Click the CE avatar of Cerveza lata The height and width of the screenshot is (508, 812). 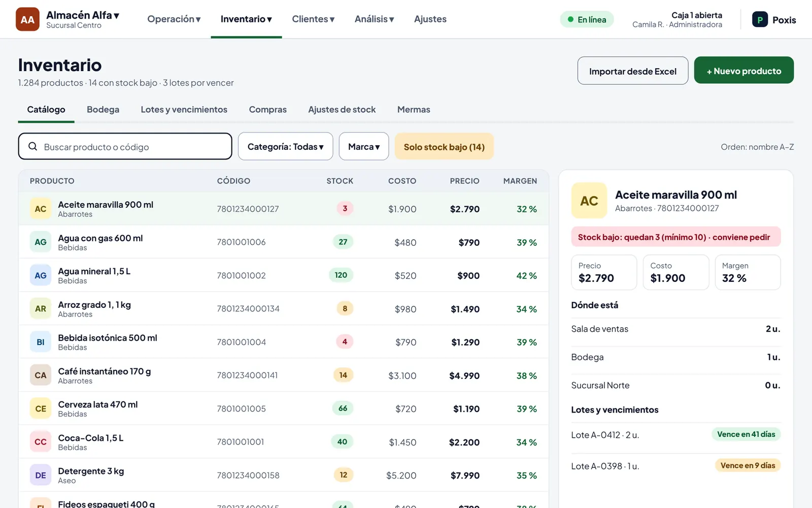tap(41, 408)
